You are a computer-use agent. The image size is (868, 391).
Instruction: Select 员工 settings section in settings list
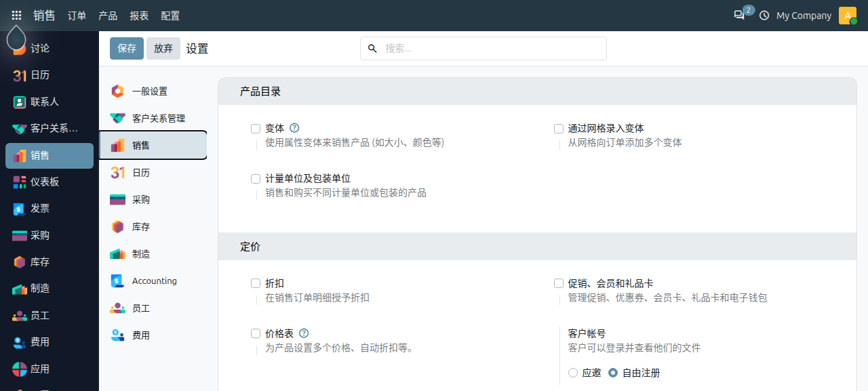click(x=153, y=308)
